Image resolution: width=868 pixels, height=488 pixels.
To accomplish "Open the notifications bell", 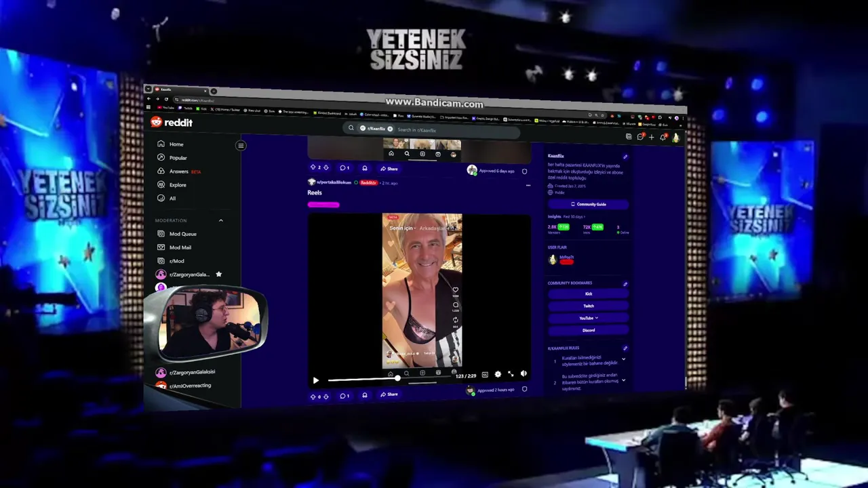I will tap(663, 137).
